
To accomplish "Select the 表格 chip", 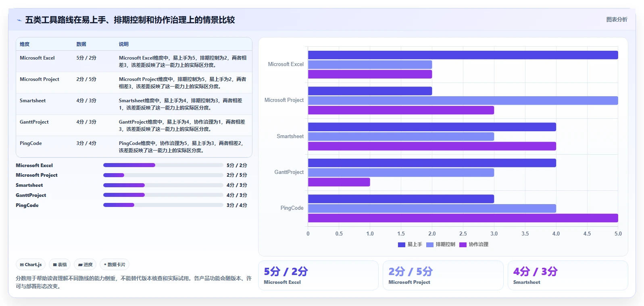I will coord(60,265).
